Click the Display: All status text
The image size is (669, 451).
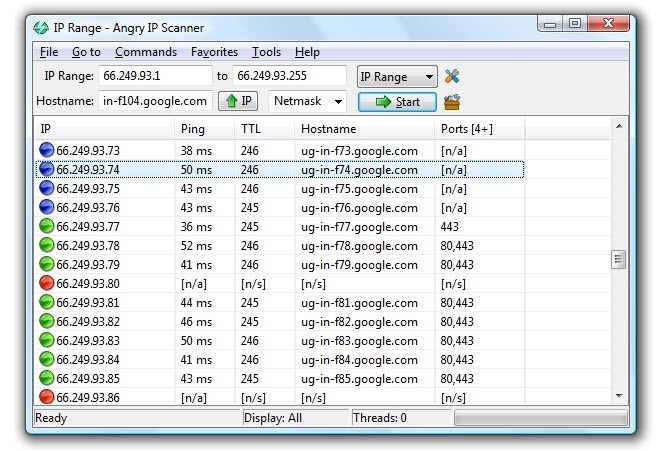click(273, 418)
